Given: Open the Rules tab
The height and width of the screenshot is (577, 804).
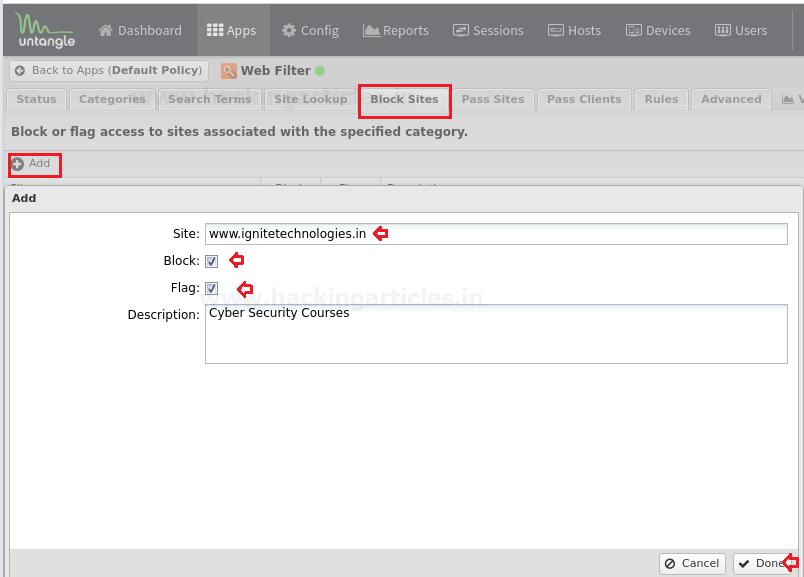Looking at the screenshot, I should tap(661, 100).
